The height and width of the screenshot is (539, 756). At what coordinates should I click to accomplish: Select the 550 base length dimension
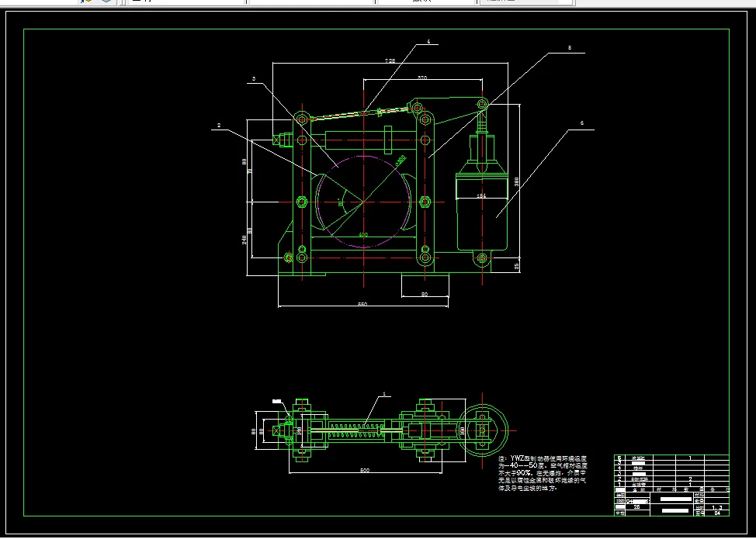tap(362, 305)
